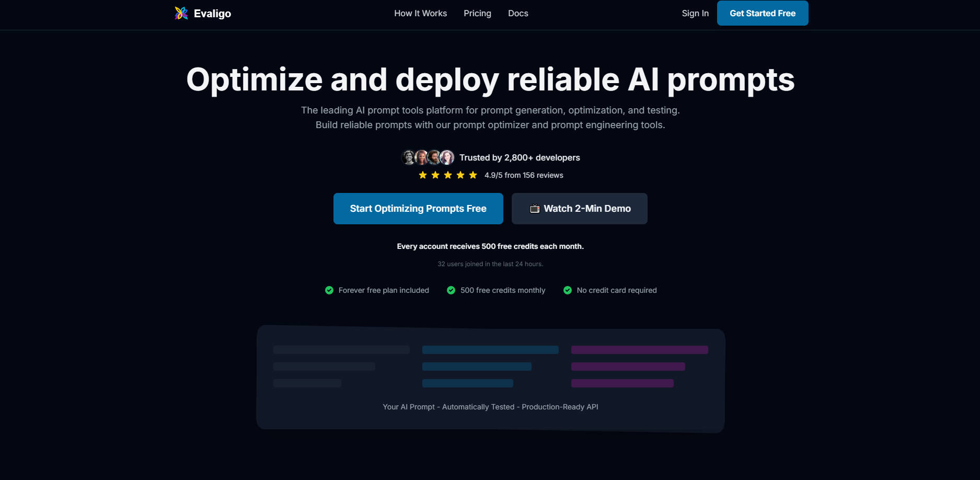Click the colorful Evaligo logo icon

click(181, 13)
